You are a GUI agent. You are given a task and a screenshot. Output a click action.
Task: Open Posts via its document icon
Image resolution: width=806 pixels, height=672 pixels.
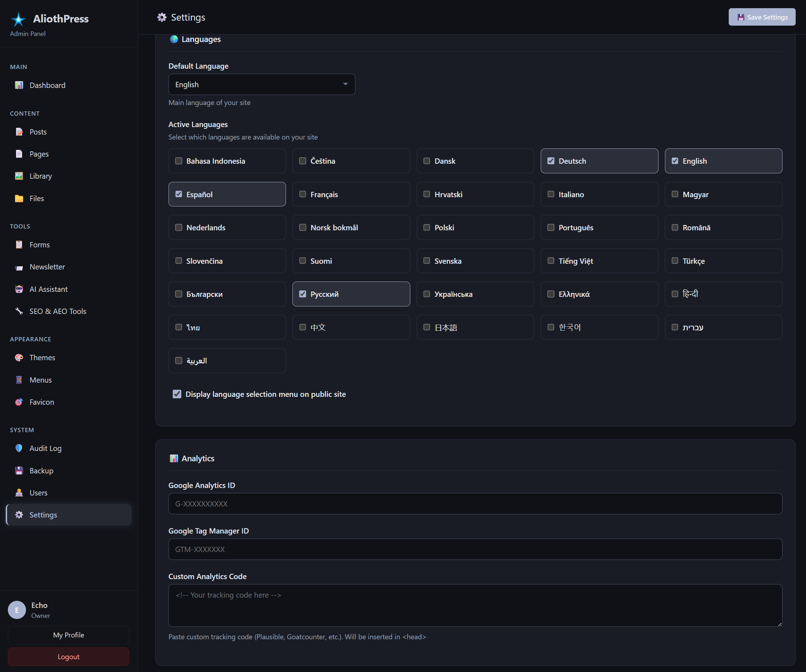click(x=19, y=132)
